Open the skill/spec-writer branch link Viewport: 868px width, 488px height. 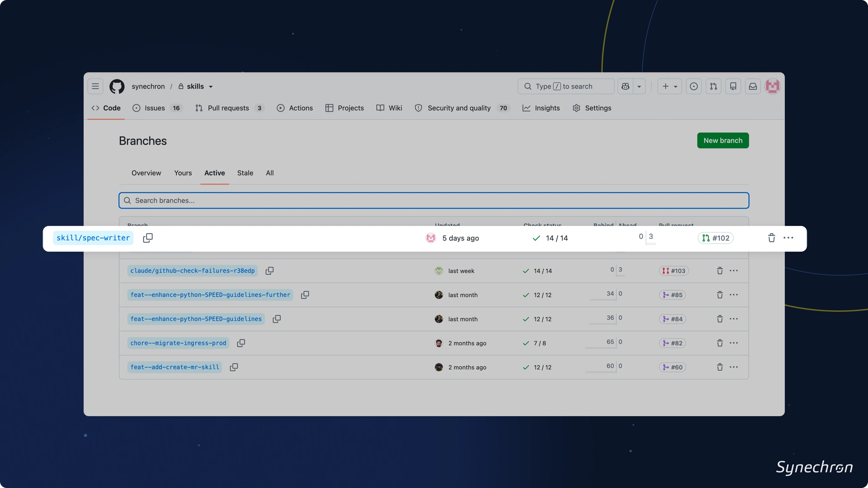tap(93, 238)
